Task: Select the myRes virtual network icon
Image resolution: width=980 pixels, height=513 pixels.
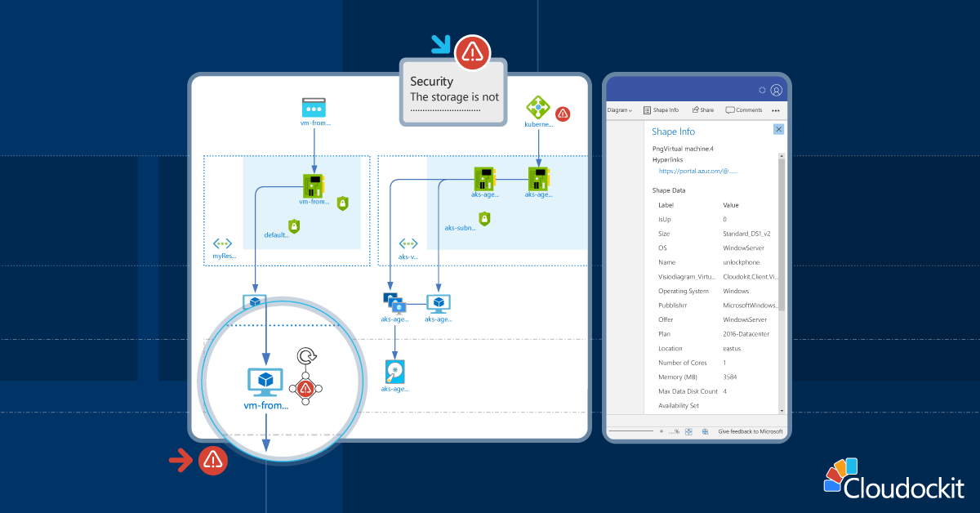Action: tap(223, 243)
